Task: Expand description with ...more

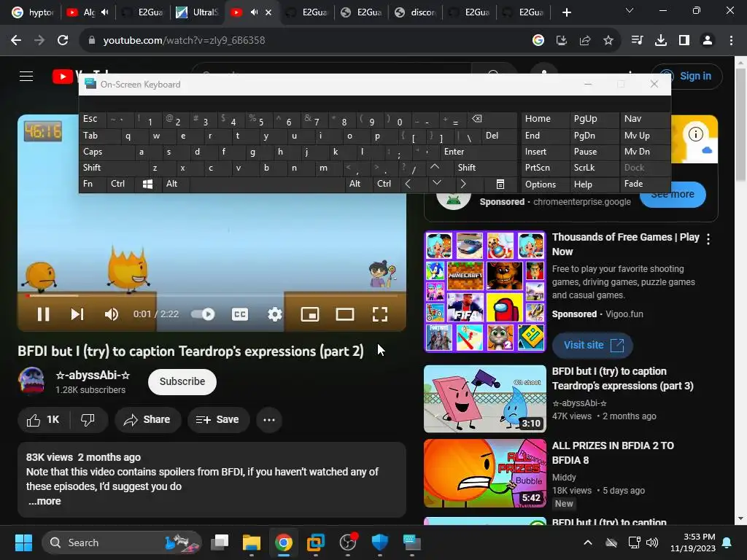Action: pyautogui.click(x=44, y=501)
